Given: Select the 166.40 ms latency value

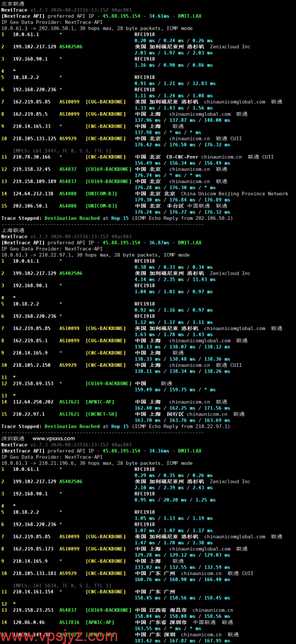Looking at the screenshot, I should click(x=217, y=579).
